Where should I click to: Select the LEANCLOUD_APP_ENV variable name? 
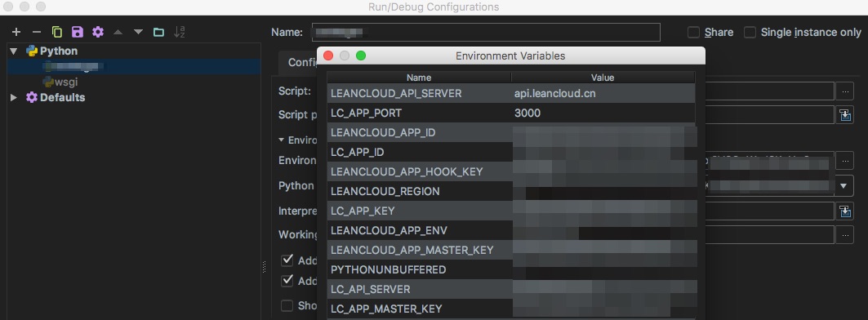tap(389, 230)
